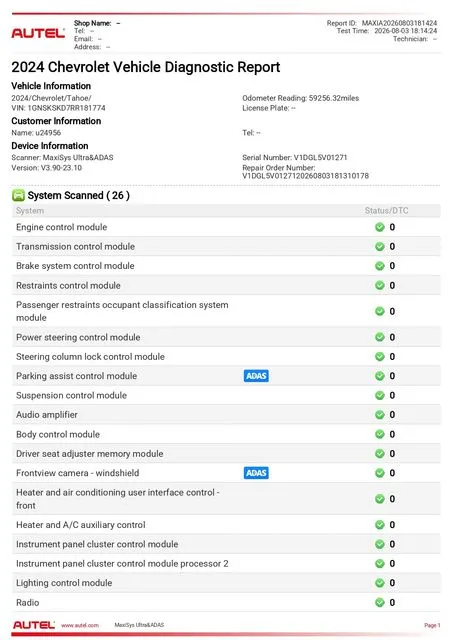Click the Autel logo in the header
This screenshot has height=640, width=453.
point(38,33)
